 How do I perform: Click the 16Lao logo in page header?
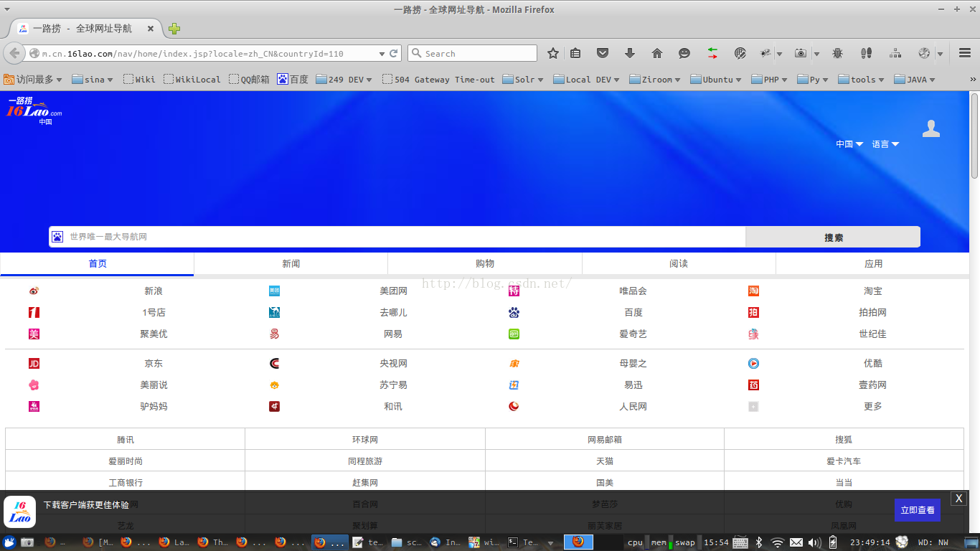click(x=34, y=110)
